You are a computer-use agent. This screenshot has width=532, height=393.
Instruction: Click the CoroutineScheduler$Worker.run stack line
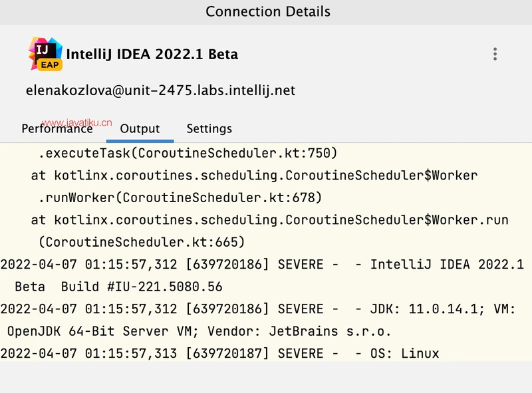pyautogui.click(x=270, y=220)
